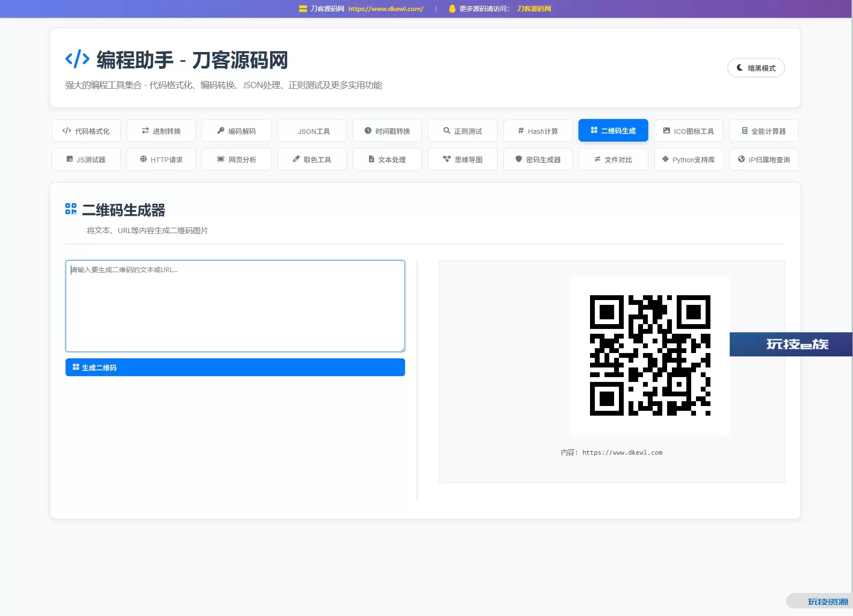853x616 pixels.
Task: Focus the QR text or URL input box
Action: (x=235, y=306)
